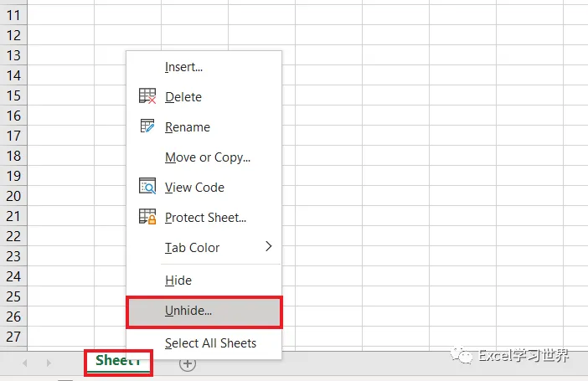Image resolution: width=588 pixels, height=381 pixels.
Task: Click the View Code magnifier icon
Action: coord(147,187)
